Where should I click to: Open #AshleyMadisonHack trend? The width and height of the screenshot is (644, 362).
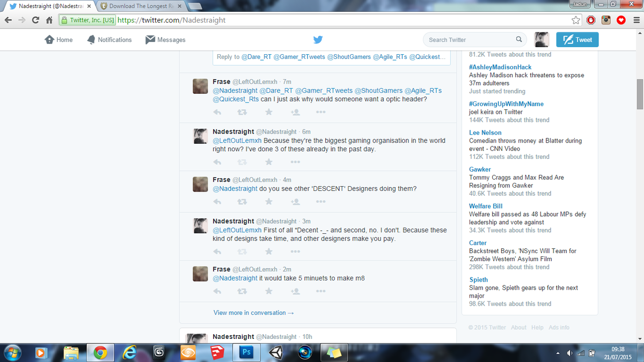(500, 67)
